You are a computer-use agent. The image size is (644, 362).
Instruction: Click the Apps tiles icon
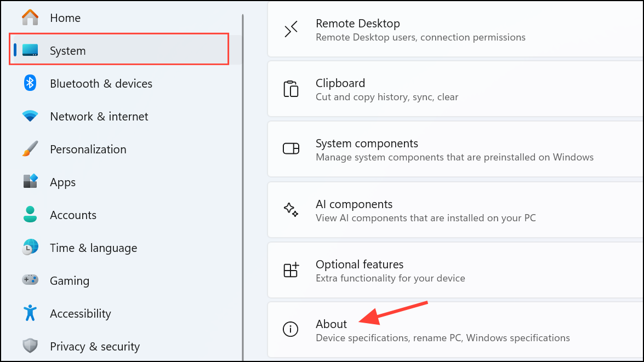tap(30, 181)
